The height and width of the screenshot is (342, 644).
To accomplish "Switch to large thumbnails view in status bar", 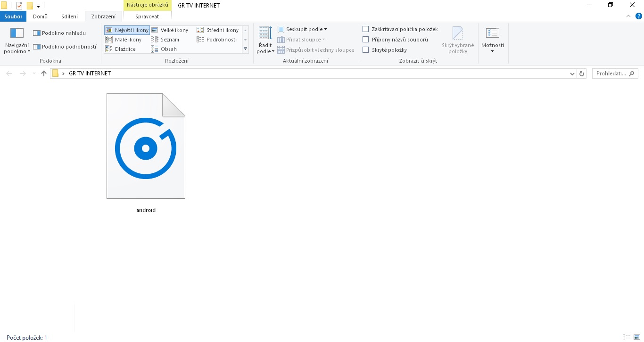I will point(636,337).
